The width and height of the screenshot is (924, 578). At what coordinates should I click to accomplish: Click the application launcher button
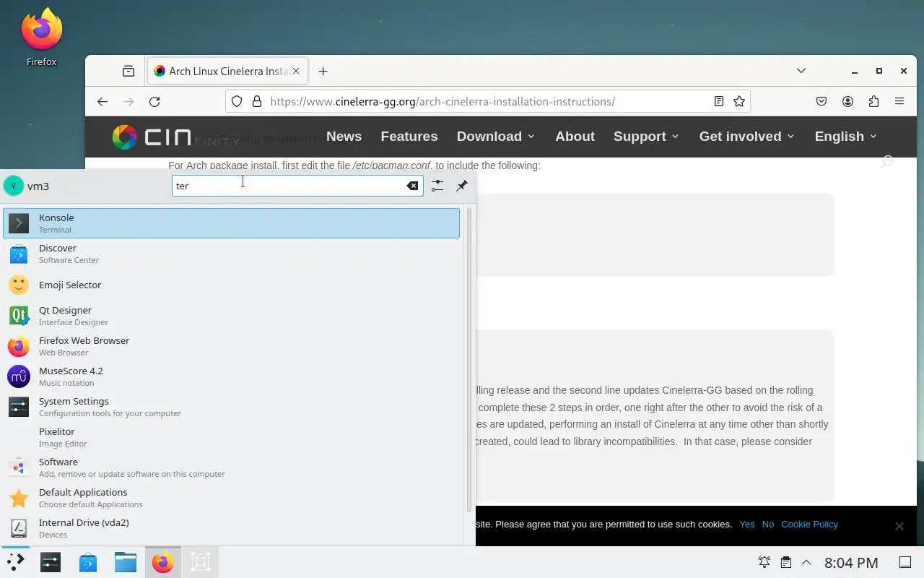click(15, 562)
